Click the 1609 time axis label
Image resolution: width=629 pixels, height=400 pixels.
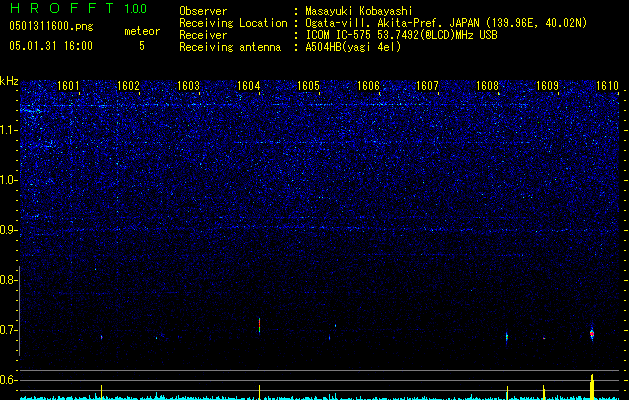(x=548, y=85)
